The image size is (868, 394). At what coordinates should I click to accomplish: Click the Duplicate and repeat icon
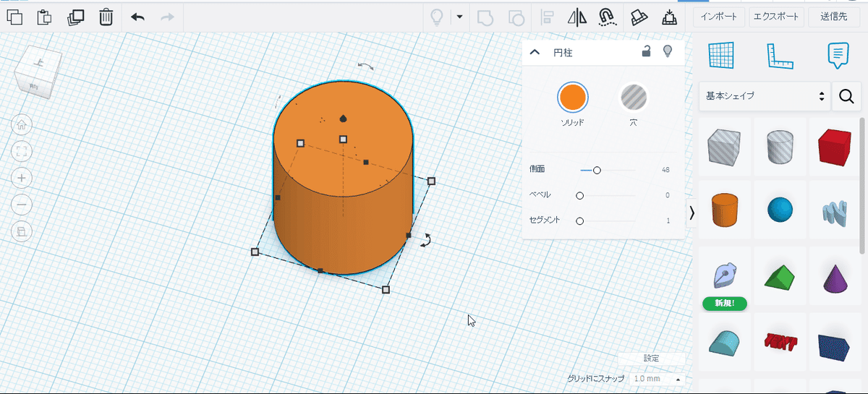point(75,16)
